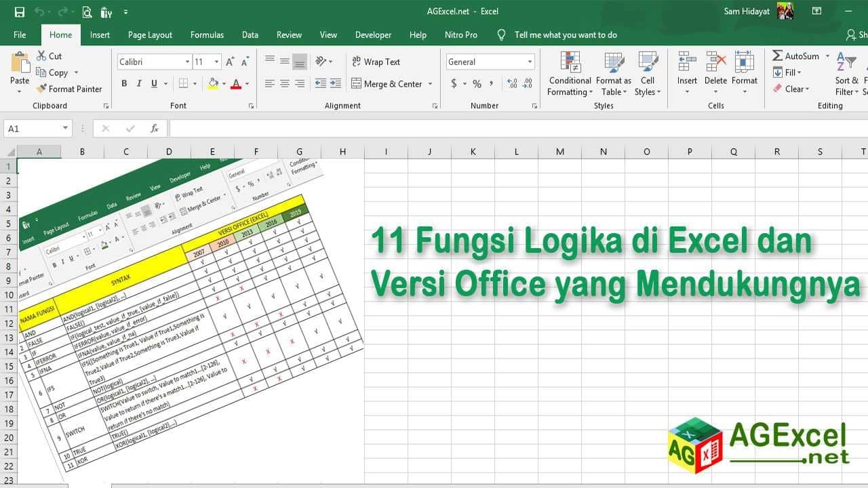Click the formula bar input area

(x=518, y=128)
